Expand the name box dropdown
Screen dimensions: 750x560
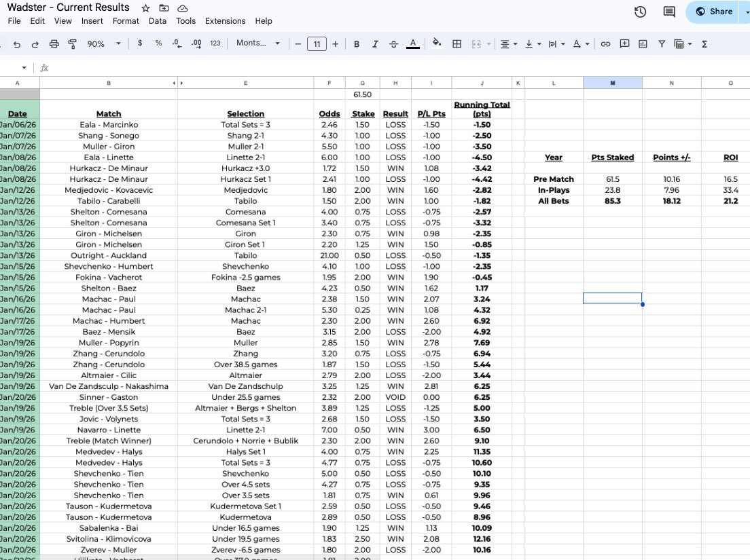[24, 68]
